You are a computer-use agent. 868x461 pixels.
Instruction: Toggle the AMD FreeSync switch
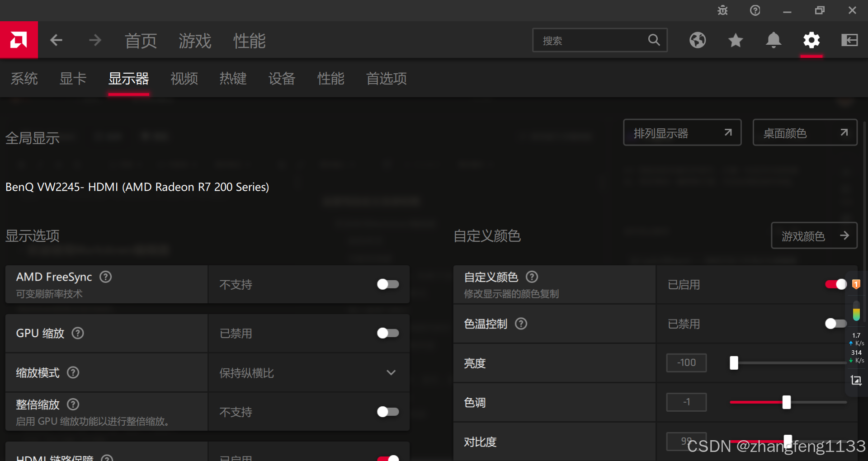tap(388, 284)
